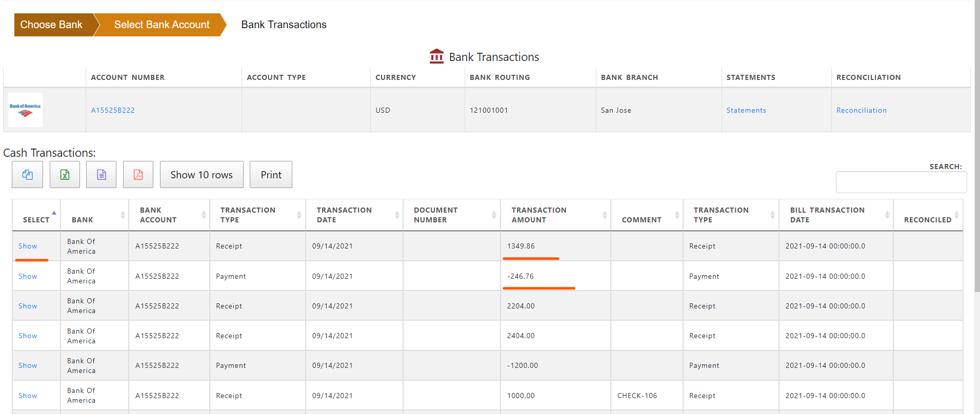Sort by Transaction Type column left of Bill Transaction Date
This screenshot has width=980, height=414.
point(731,215)
